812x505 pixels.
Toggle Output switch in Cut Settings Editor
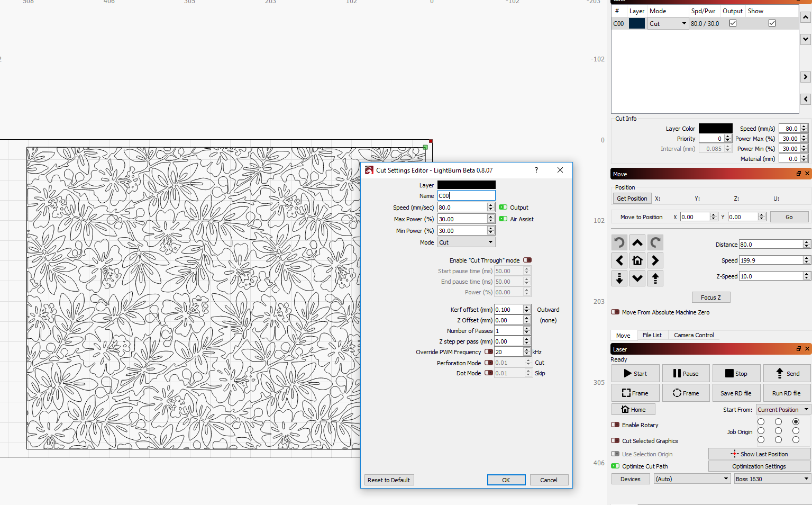[x=503, y=207]
